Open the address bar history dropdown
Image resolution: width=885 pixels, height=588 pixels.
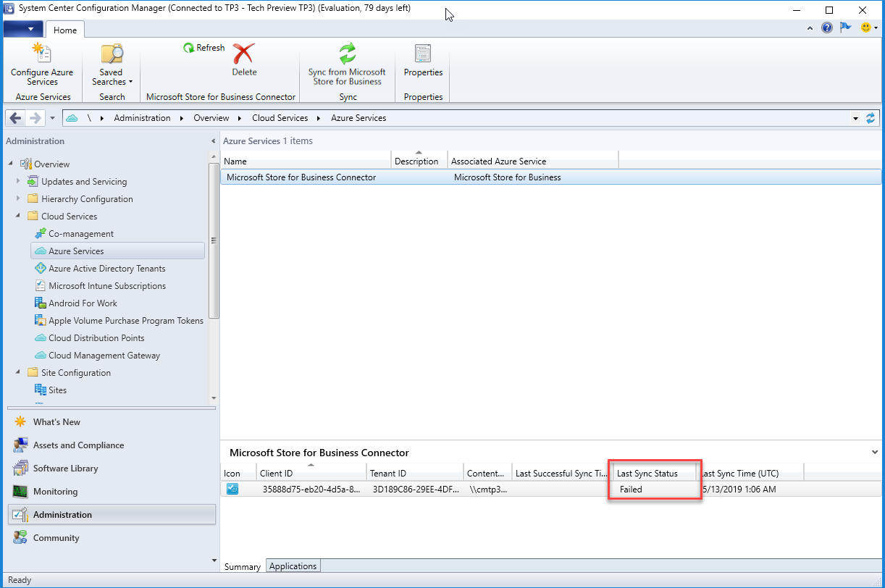(x=855, y=118)
